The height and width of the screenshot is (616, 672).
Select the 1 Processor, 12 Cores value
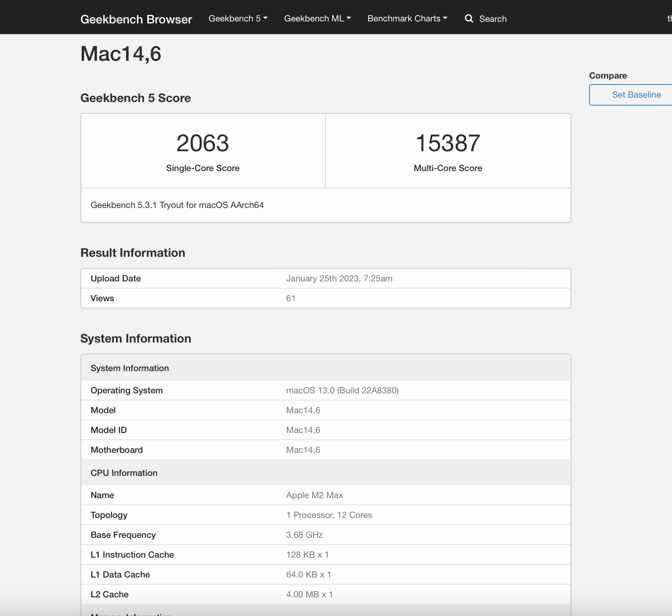[329, 515]
